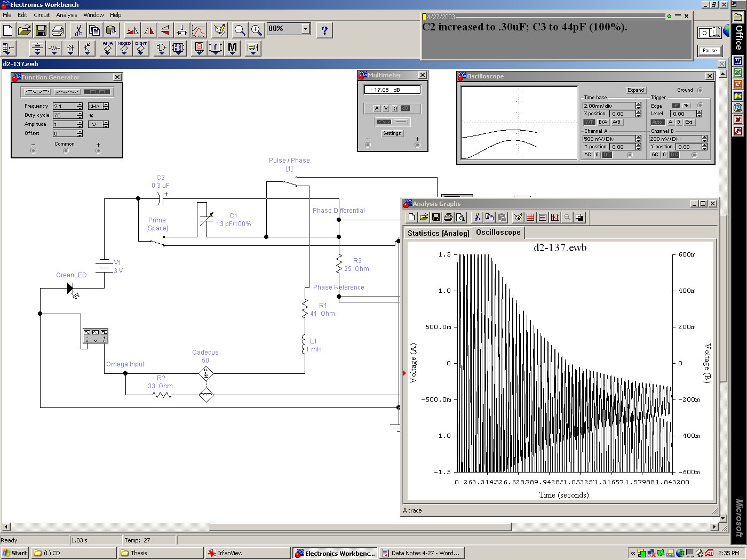Open the Diodes parts bin
This screenshot has width=747, height=560.
click(x=70, y=49)
